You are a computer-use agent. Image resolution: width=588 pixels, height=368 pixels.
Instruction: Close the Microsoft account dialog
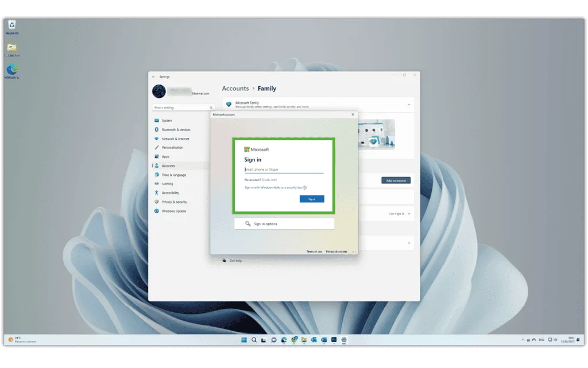coord(353,114)
